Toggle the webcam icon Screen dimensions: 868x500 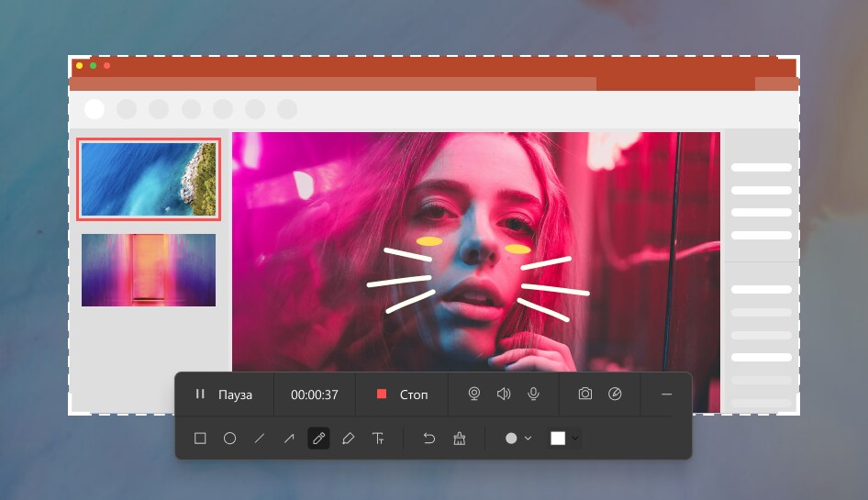(473, 394)
